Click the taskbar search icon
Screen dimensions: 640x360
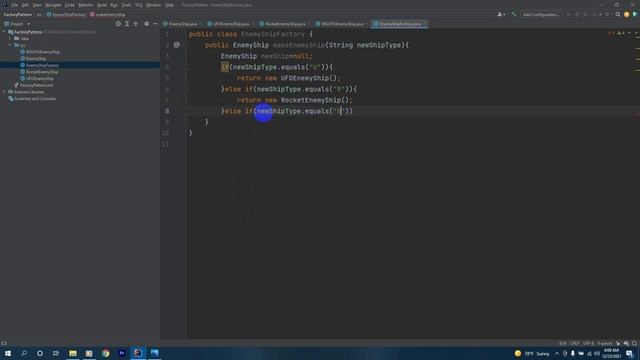(x=24, y=353)
